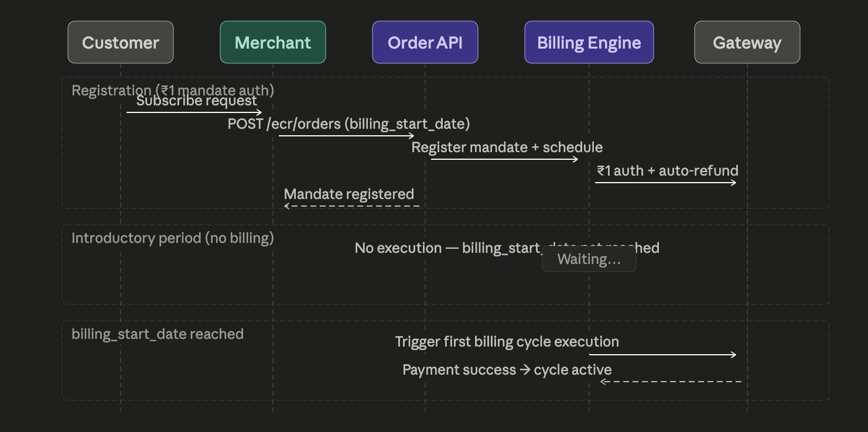868x432 pixels.
Task: Select the 'billing_start_date reached' section label
Action: [x=158, y=334]
